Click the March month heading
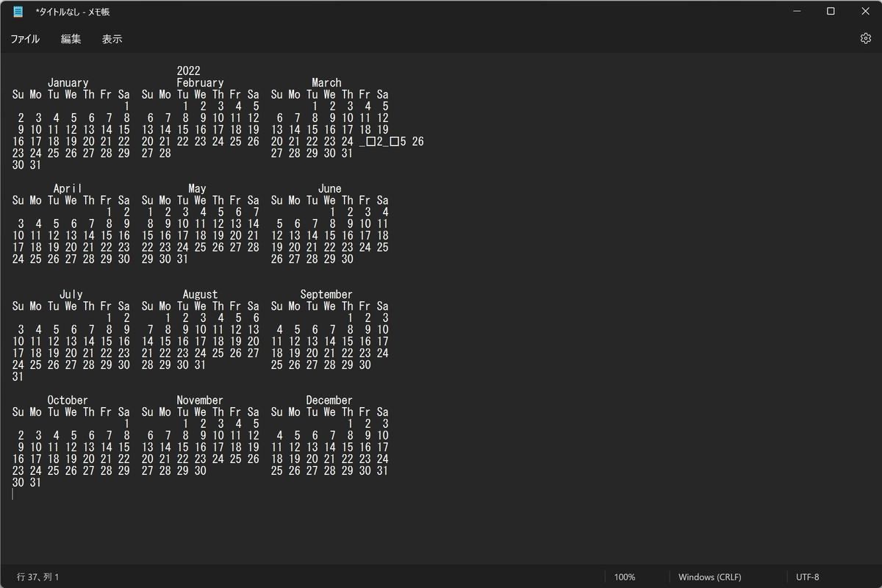Image resolution: width=882 pixels, height=588 pixels. coord(326,82)
